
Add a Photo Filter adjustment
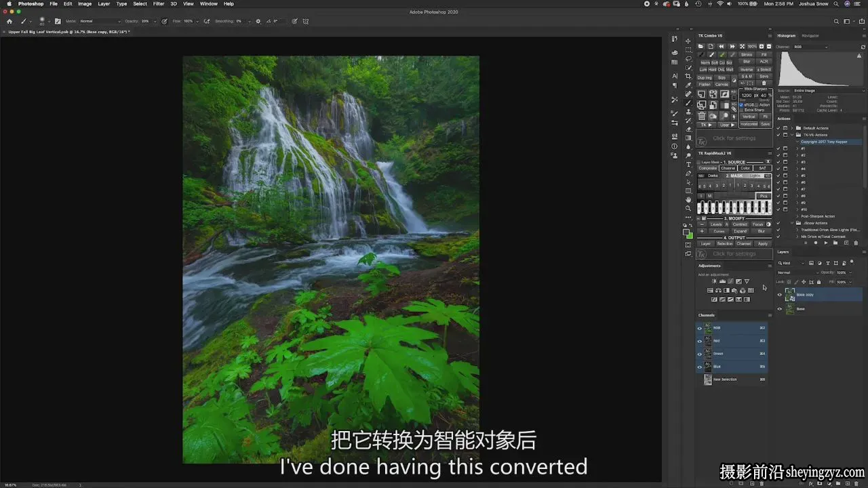(734, 290)
